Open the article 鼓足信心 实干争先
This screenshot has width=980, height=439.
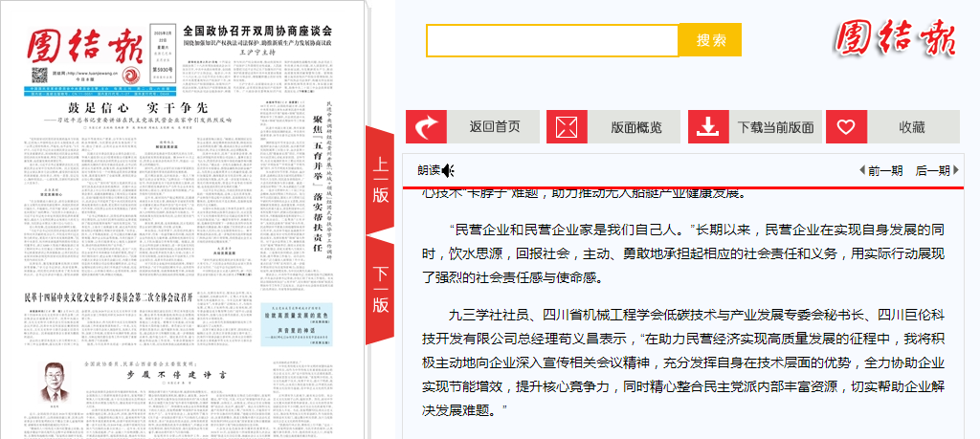click(137, 107)
